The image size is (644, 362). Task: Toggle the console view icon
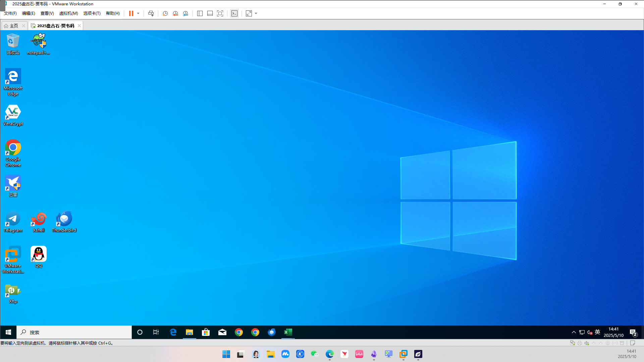tap(234, 13)
